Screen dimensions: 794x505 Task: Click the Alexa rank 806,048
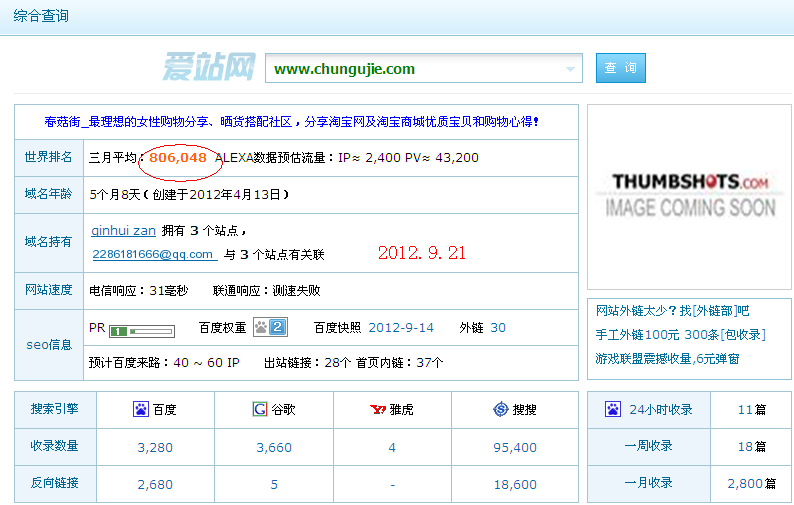178,157
